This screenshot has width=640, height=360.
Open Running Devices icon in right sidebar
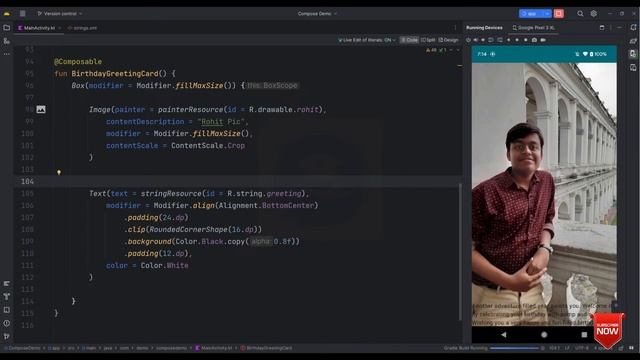pyautogui.click(x=633, y=54)
